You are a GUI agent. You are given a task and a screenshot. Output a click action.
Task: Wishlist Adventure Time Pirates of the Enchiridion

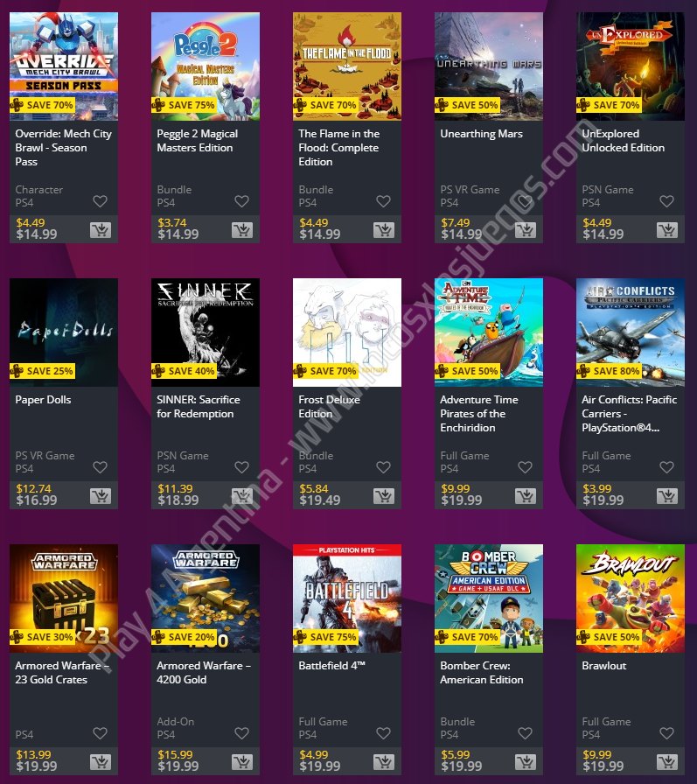(x=525, y=467)
